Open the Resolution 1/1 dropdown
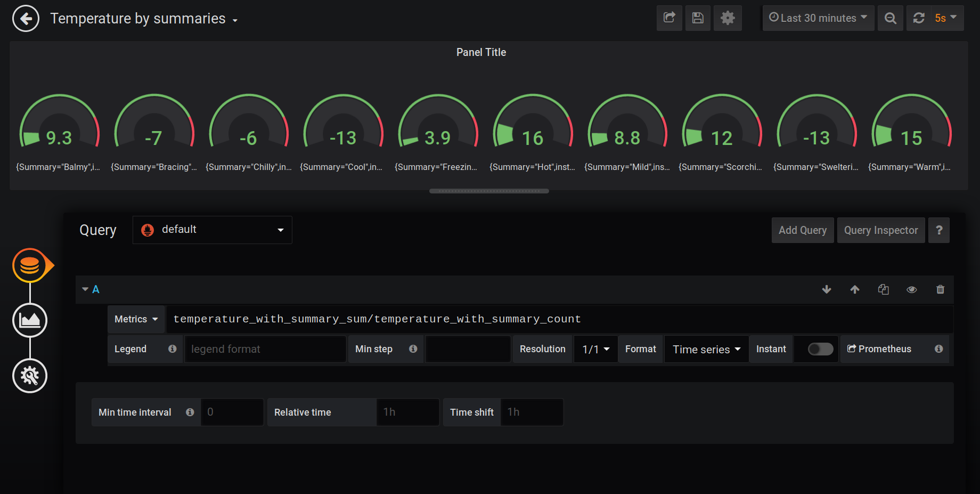 (595, 349)
